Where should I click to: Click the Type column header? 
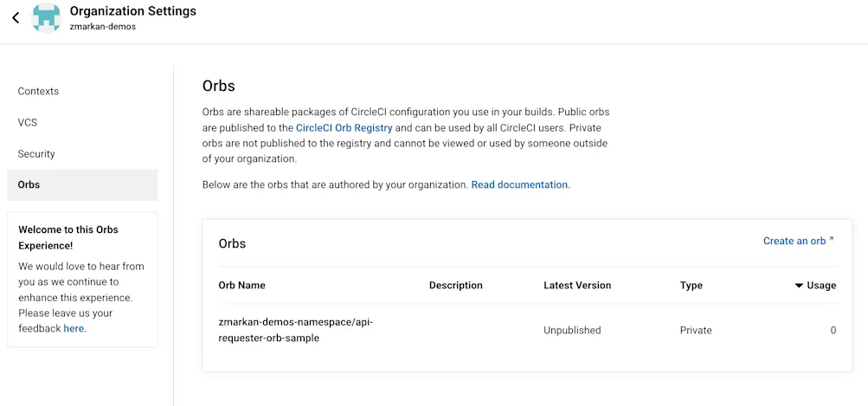tap(691, 286)
